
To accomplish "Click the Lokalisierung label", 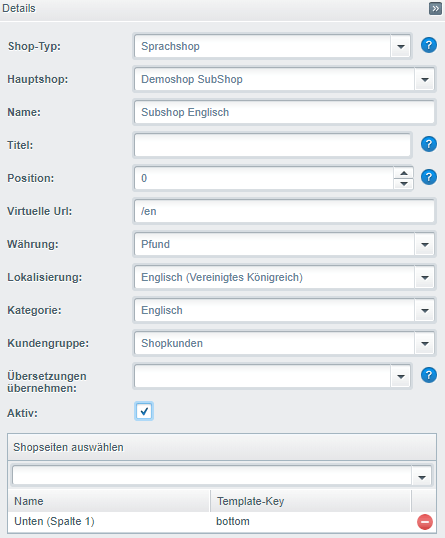I will click(45, 277).
